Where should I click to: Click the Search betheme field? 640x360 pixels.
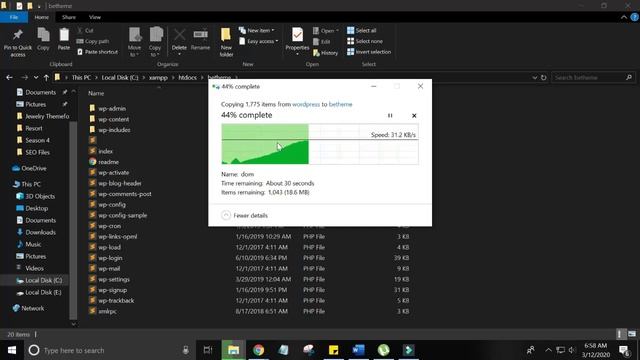pos(593,78)
